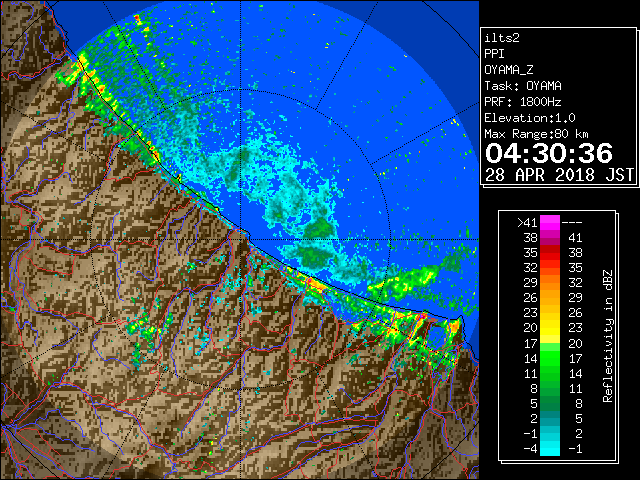
Task: Click the '---' legend entry
Action: (572, 223)
